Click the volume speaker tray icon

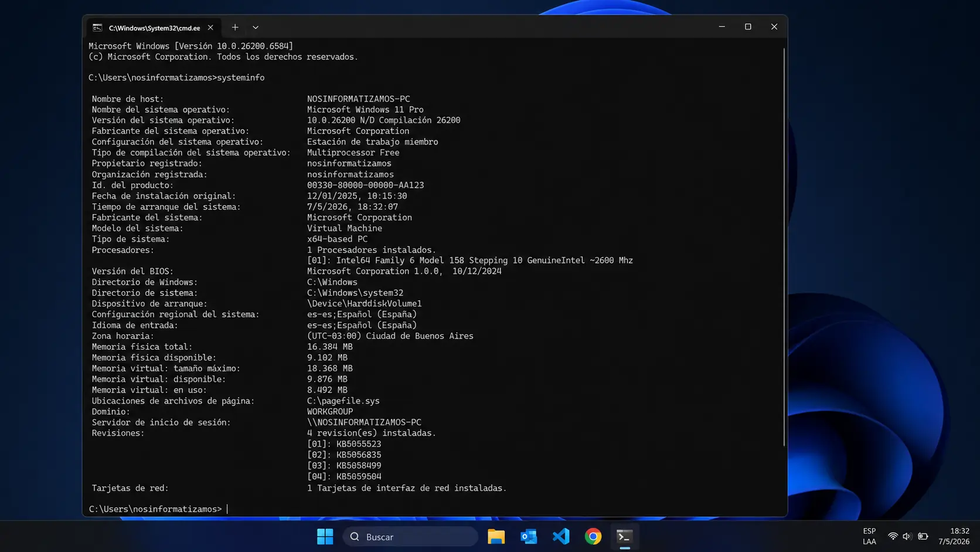pyautogui.click(x=907, y=536)
